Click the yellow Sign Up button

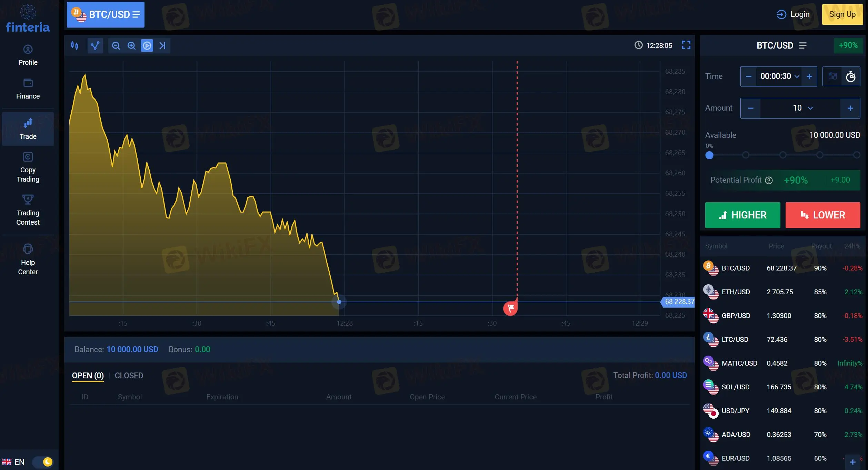(842, 14)
